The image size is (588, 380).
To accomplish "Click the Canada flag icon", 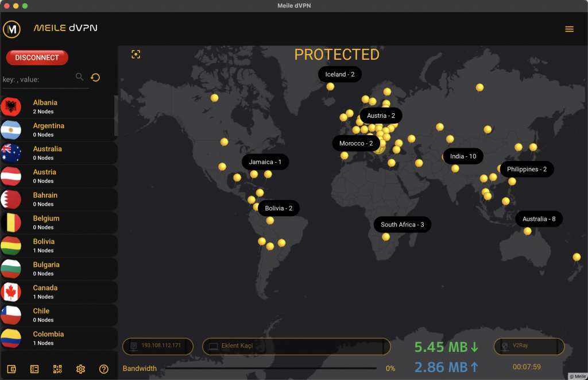I will click(10, 291).
